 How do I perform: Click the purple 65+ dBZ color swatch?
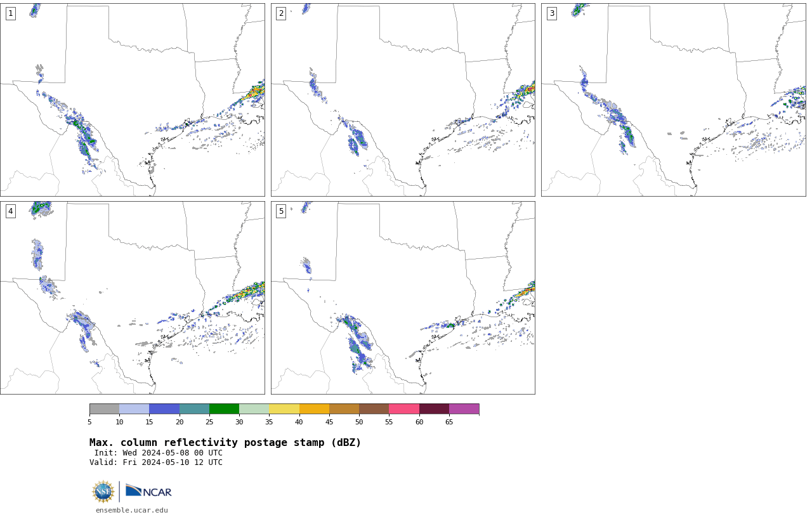(x=464, y=409)
